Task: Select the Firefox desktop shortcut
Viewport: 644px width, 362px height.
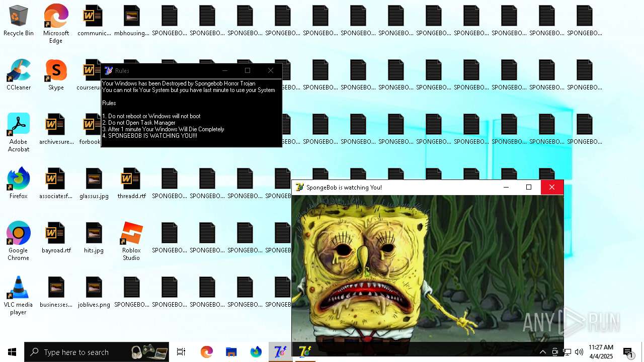Action: pyautogui.click(x=19, y=184)
